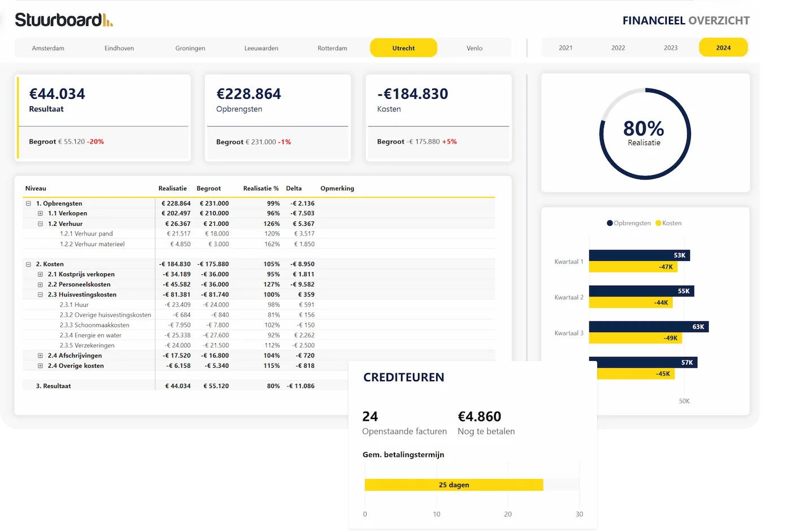The image size is (791, 532).
Task: Click the Begroot -€ 175.880 +5% text
Action: 417,142
